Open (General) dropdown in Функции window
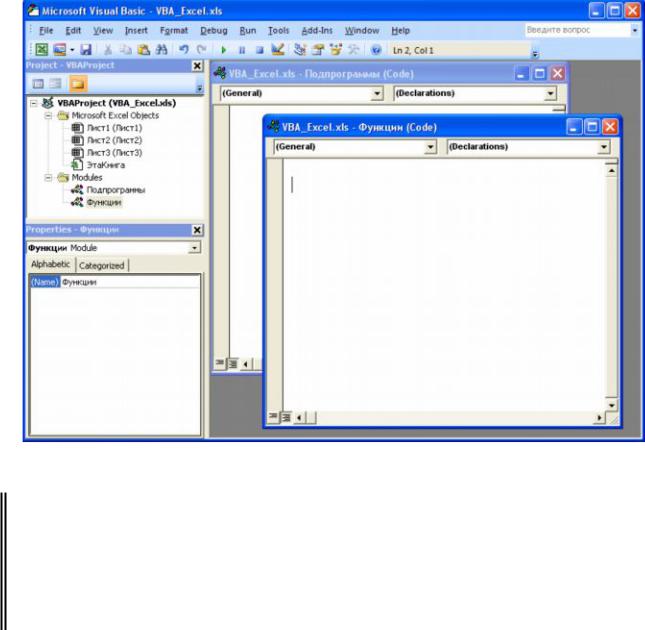Image resolution: width=645 pixels, height=630 pixels. [x=430, y=147]
